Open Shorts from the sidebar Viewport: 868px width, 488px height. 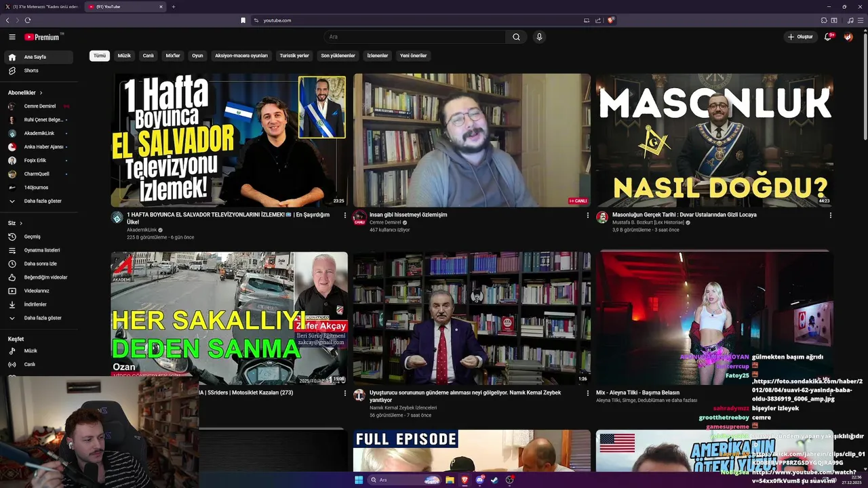point(39,70)
